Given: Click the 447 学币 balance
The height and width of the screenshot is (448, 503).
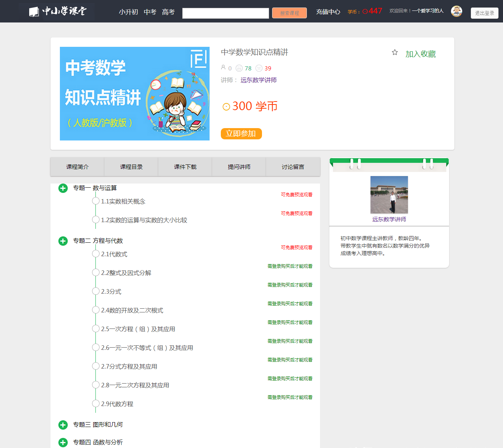Looking at the screenshot, I should click(x=375, y=11).
